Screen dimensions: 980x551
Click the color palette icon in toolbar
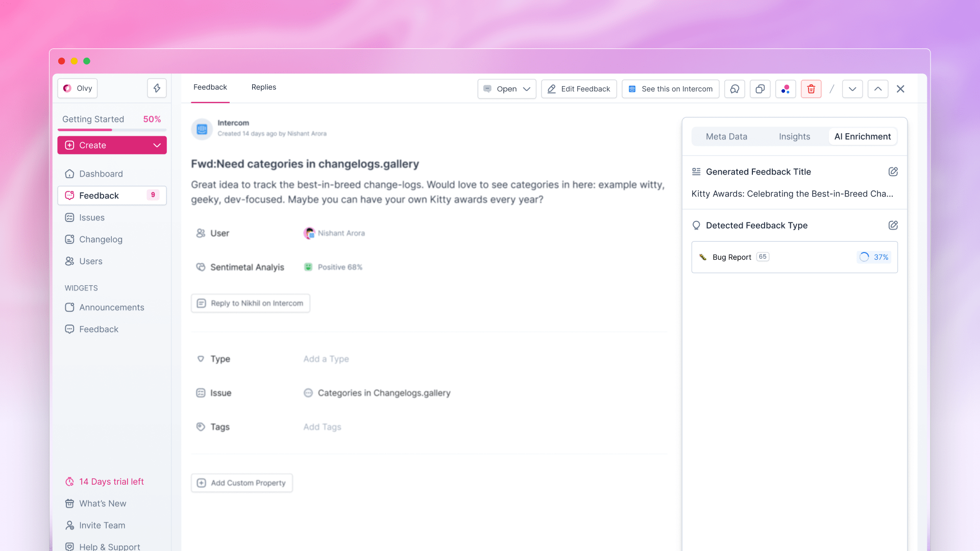point(785,88)
